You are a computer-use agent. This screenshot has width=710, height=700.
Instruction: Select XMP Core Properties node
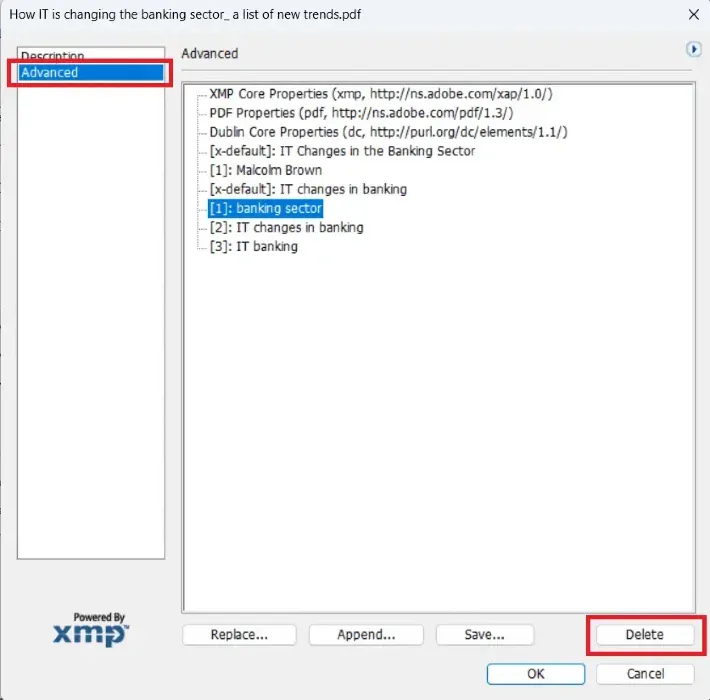tap(380, 94)
